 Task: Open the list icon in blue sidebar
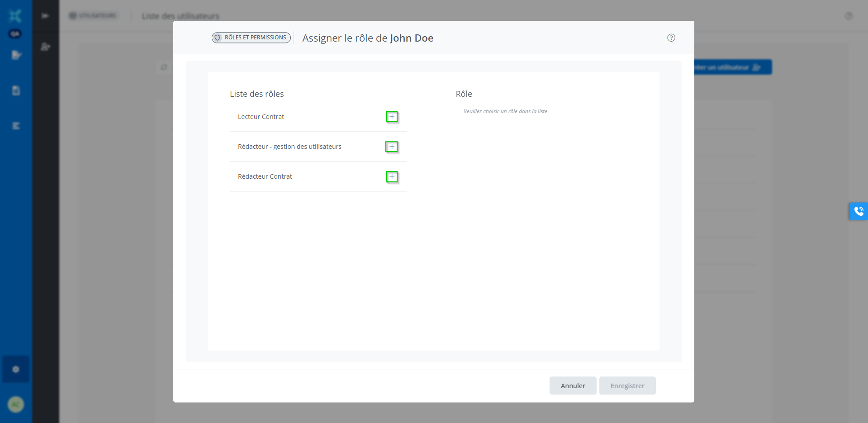[16, 126]
